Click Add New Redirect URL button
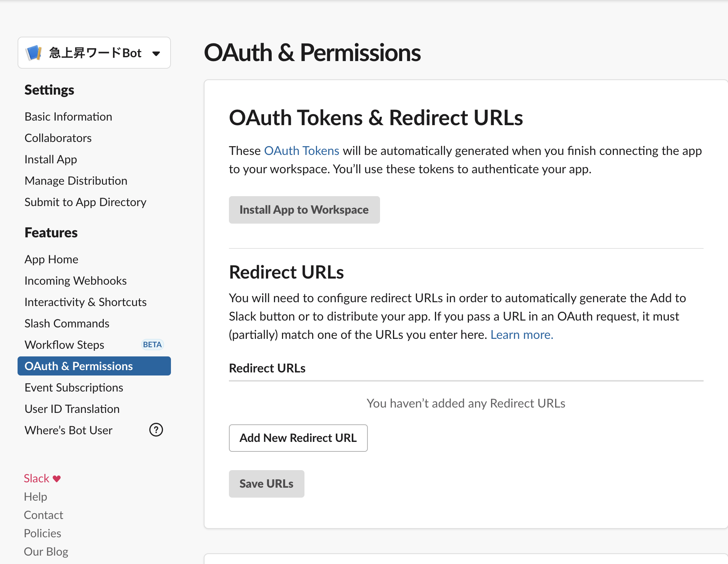 point(298,438)
